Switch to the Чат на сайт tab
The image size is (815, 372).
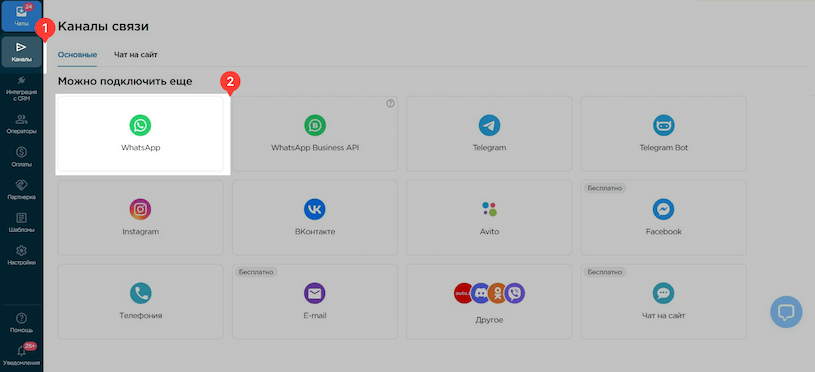136,55
